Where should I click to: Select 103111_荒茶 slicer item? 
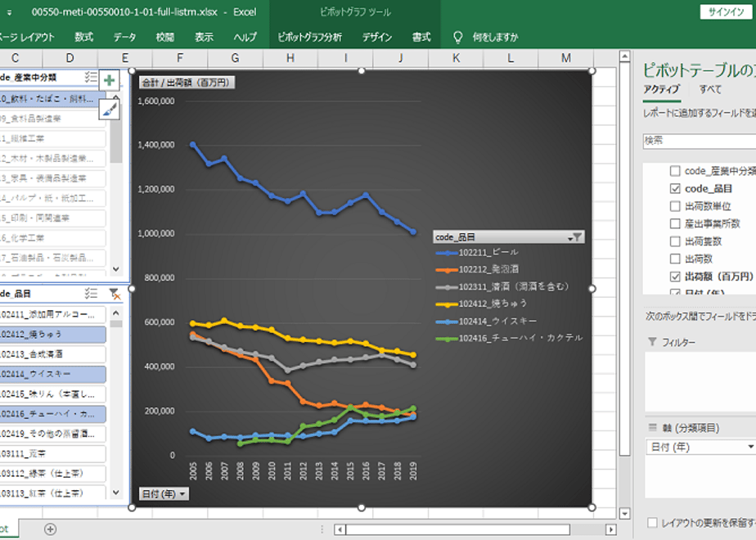[x=52, y=454]
